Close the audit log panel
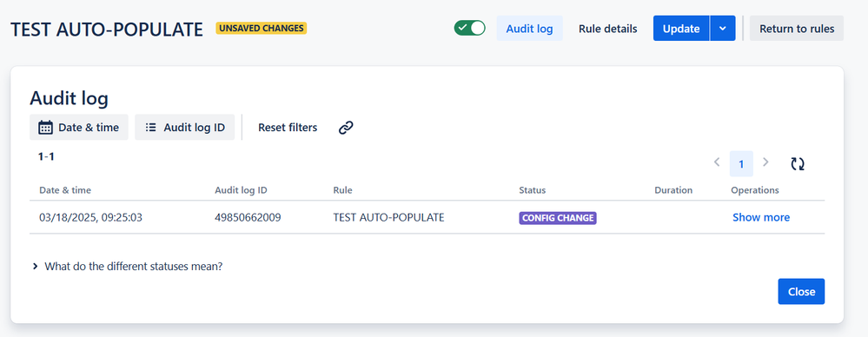The height and width of the screenshot is (337, 868). 801,292
